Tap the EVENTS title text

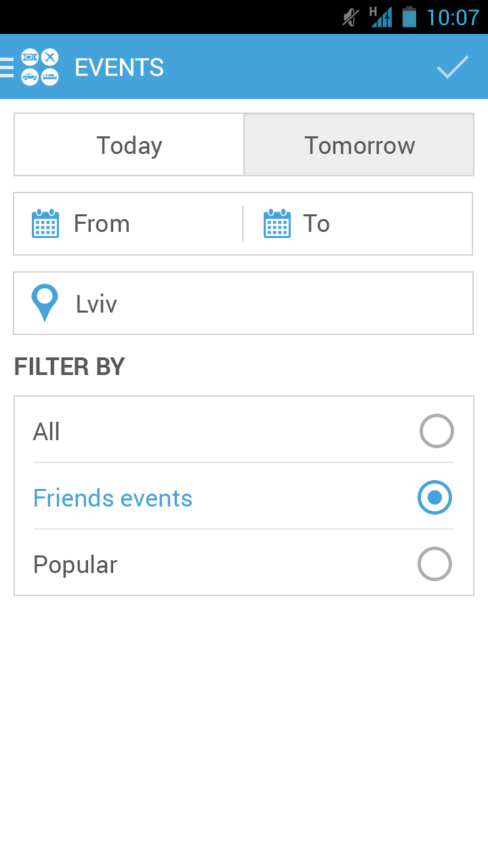[x=119, y=67]
